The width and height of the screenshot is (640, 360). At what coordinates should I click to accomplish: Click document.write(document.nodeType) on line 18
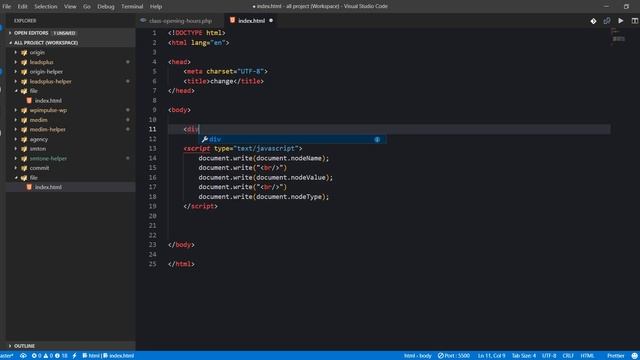(264, 197)
